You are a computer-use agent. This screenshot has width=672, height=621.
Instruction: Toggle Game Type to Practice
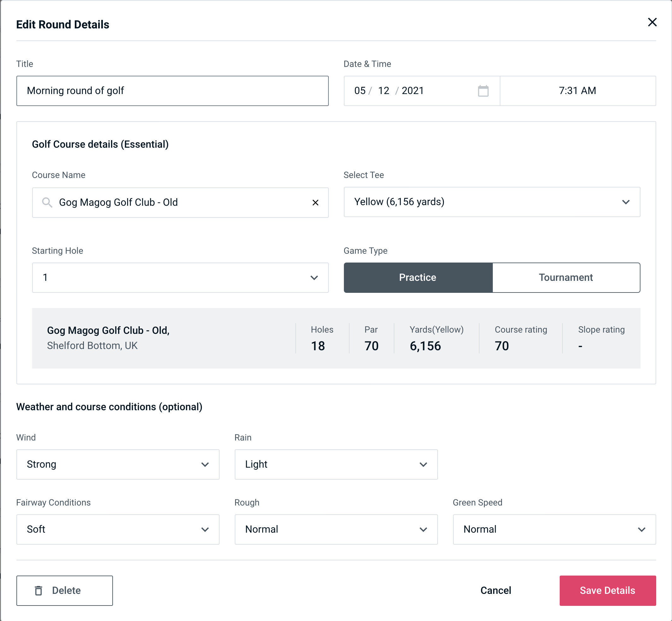(x=418, y=277)
